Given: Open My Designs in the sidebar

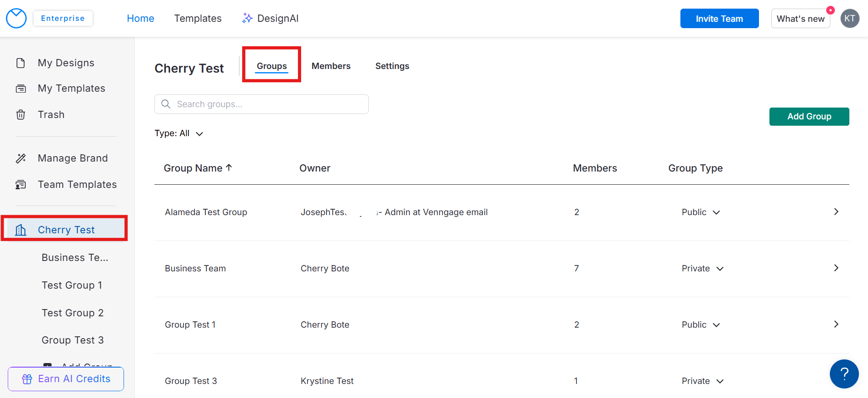Looking at the screenshot, I should click(66, 63).
